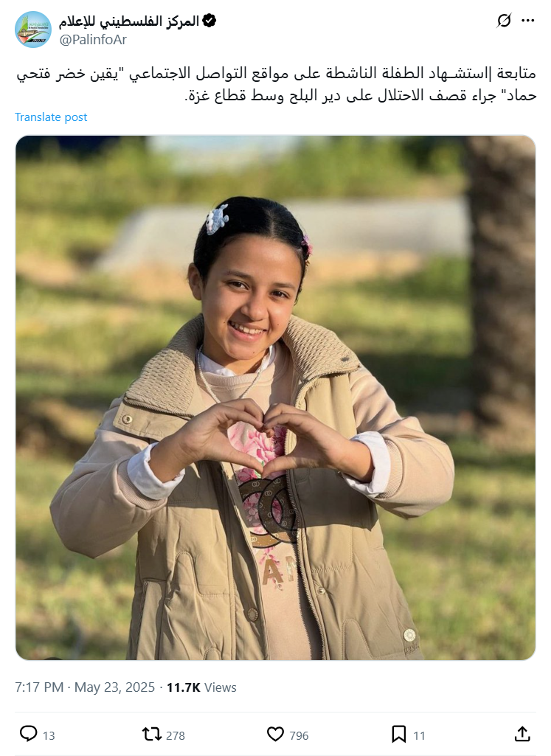Open the @PalinfoAr handle link

(92, 40)
